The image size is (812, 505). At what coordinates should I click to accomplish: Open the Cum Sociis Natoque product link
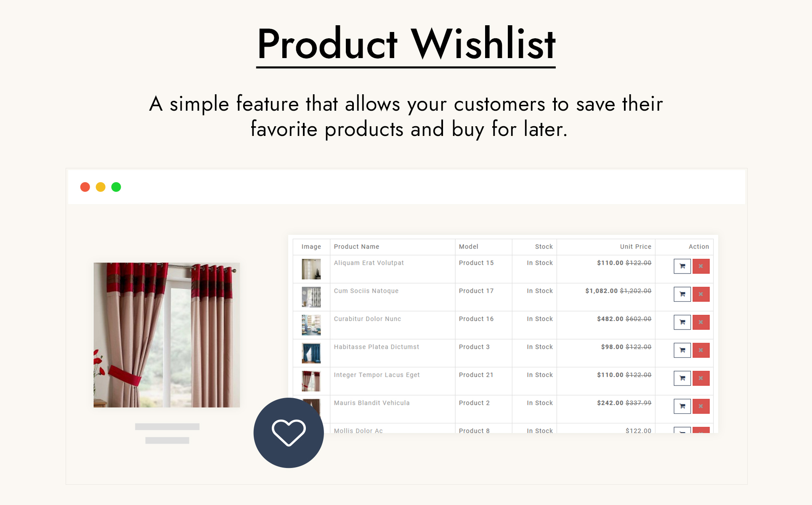pyautogui.click(x=366, y=291)
